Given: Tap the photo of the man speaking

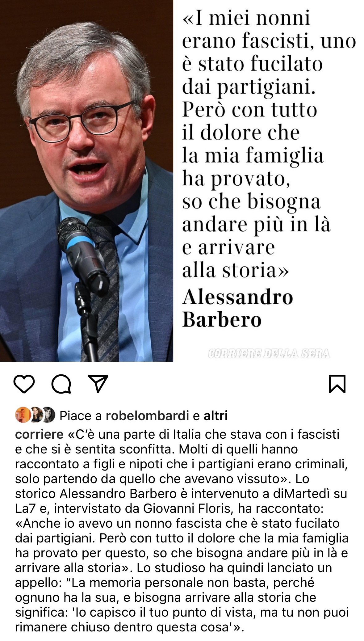Looking at the screenshot, I should 86,181.
